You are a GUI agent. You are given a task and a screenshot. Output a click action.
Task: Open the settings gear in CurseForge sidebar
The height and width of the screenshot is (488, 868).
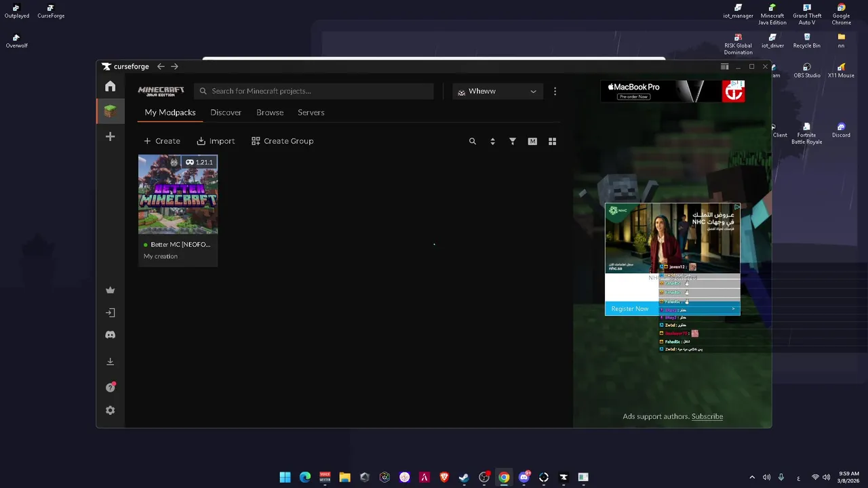[x=110, y=410]
